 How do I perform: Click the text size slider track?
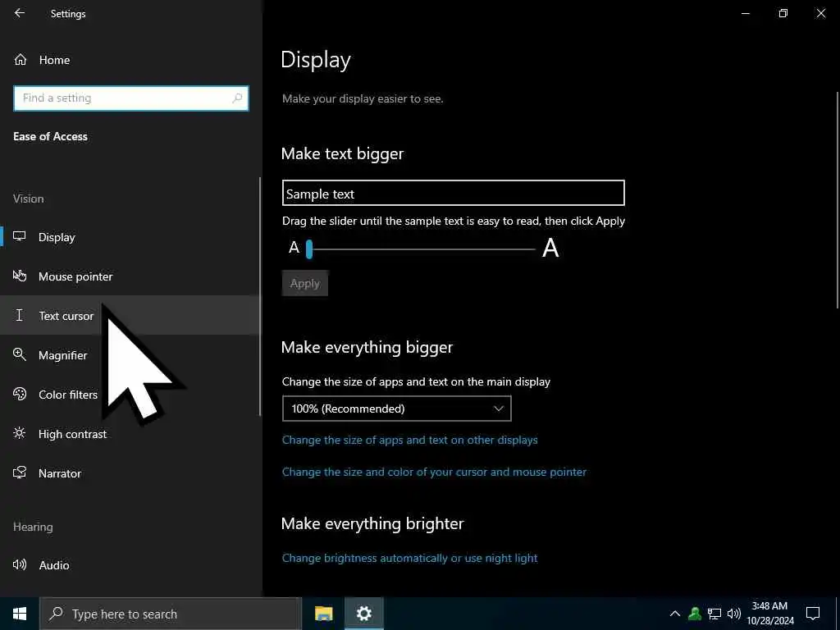tap(423, 249)
